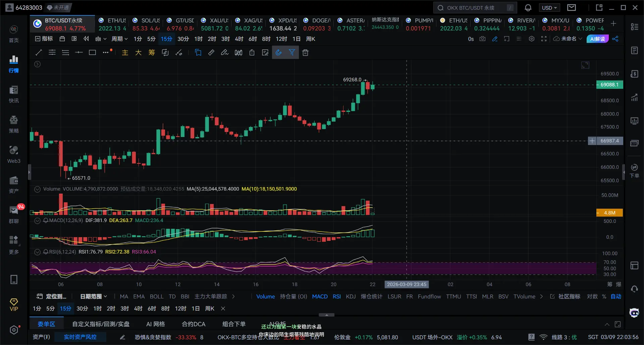
Task: Open the notification bell icon
Action: 528,8
